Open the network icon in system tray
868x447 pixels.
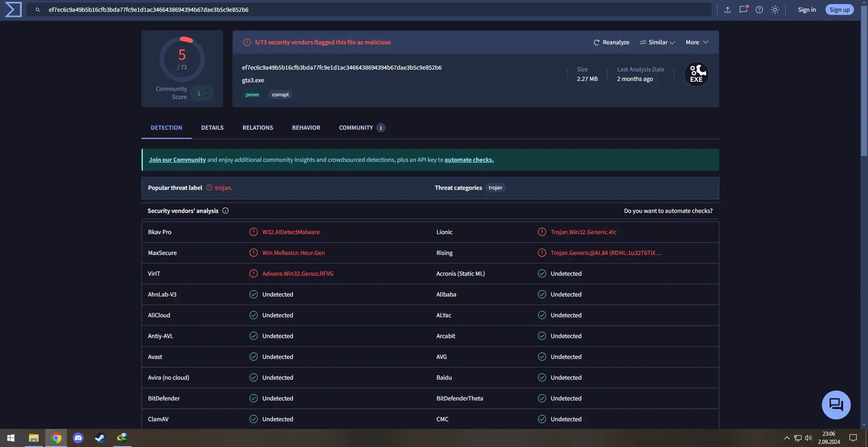tap(797, 438)
